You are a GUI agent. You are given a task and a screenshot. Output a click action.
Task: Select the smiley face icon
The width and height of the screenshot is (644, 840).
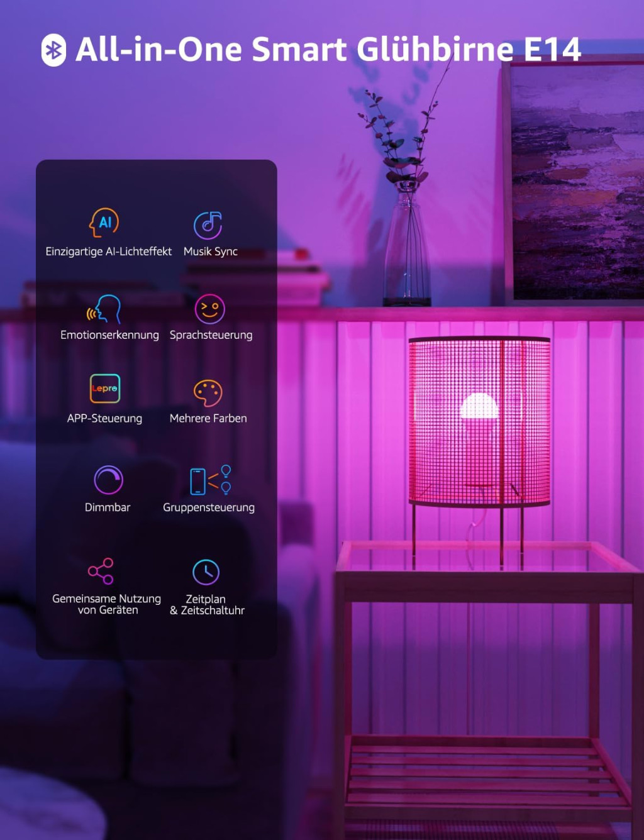[209, 309]
